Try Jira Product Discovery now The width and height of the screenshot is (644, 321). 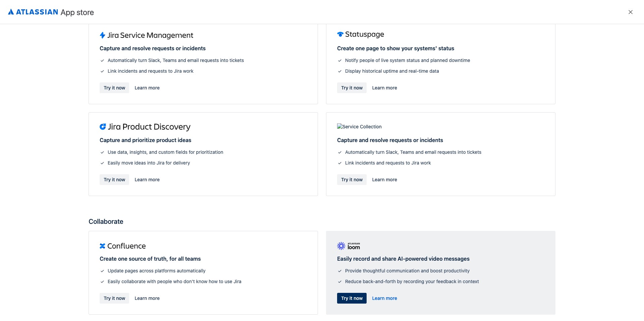point(114,180)
